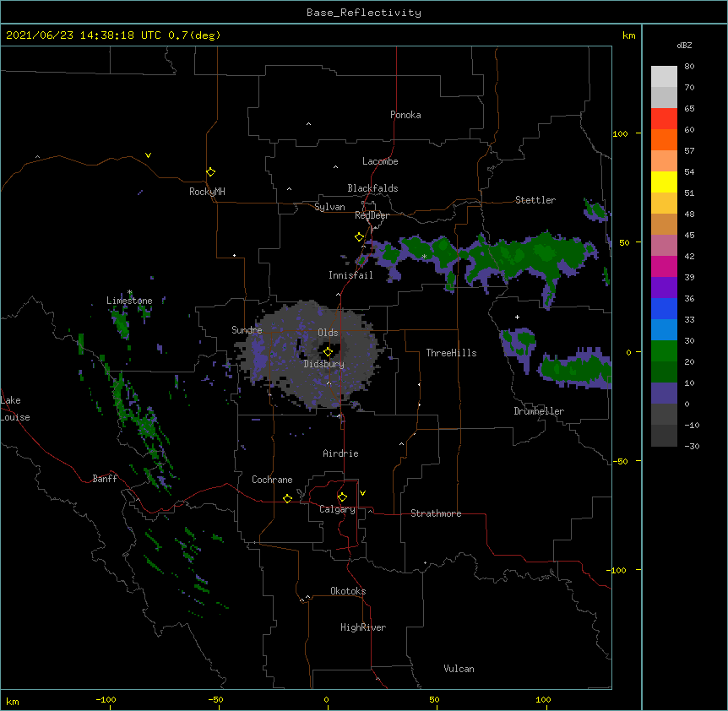Image resolution: width=728 pixels, height=711 pixels.
Task: Select the green 30 dBZ color swatch
Action: click(x=664, y=351)
